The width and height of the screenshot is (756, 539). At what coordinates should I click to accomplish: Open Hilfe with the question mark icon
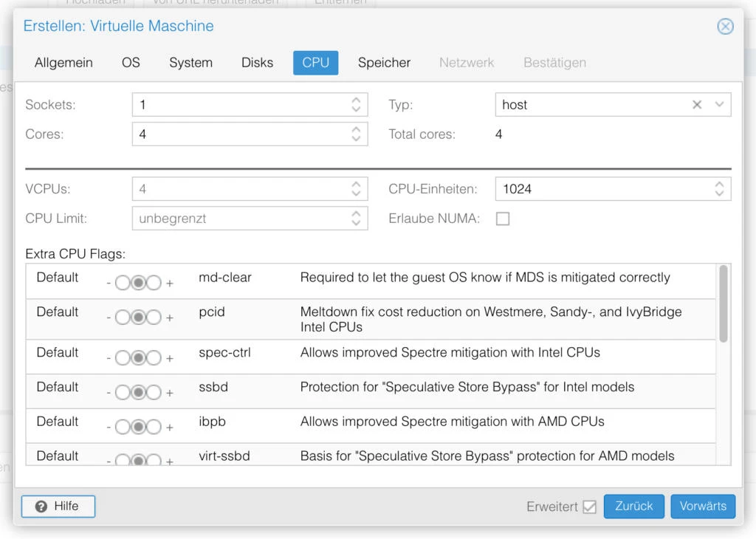[x=58, y=507]
